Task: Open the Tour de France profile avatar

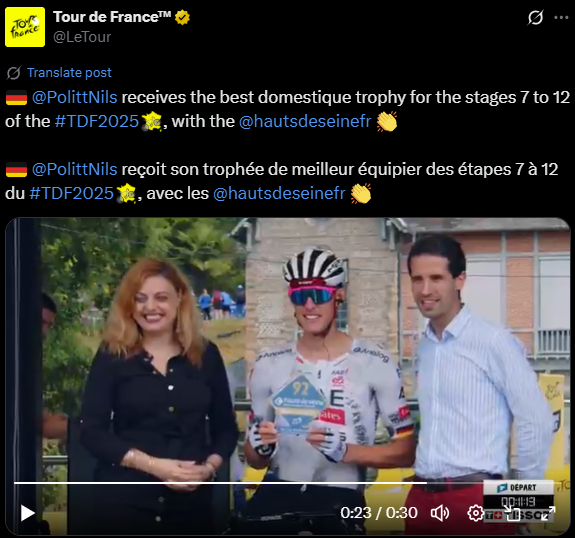Action: pos(25,27)
